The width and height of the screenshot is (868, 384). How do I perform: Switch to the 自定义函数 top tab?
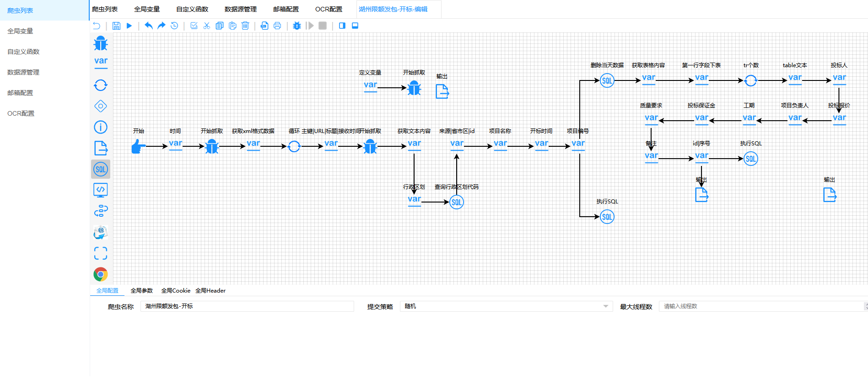[x=192, y=9]
